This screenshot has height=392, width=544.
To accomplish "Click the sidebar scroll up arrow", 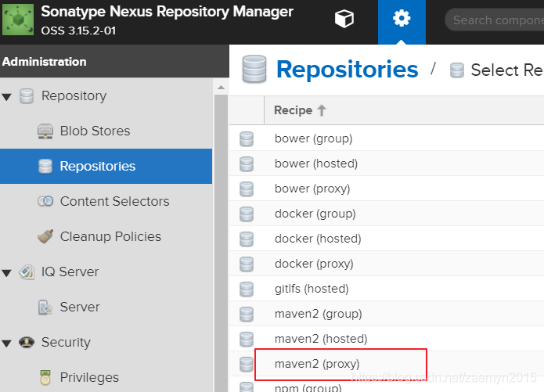I will 221,88.
